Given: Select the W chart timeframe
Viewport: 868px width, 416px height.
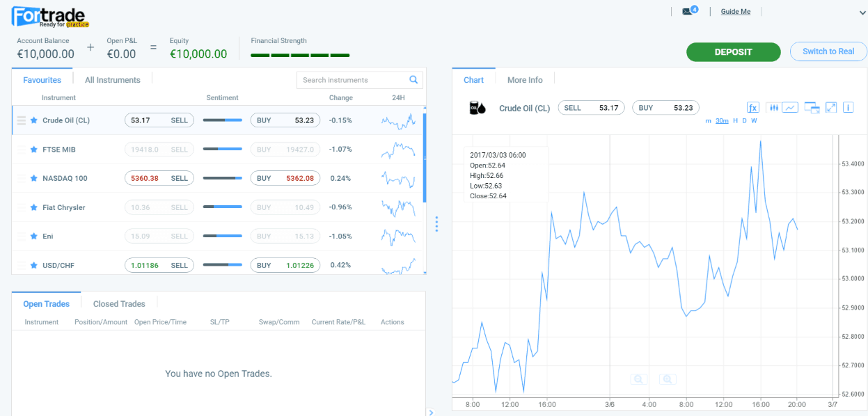Looking at the screenshot, I should pos(754,121).
